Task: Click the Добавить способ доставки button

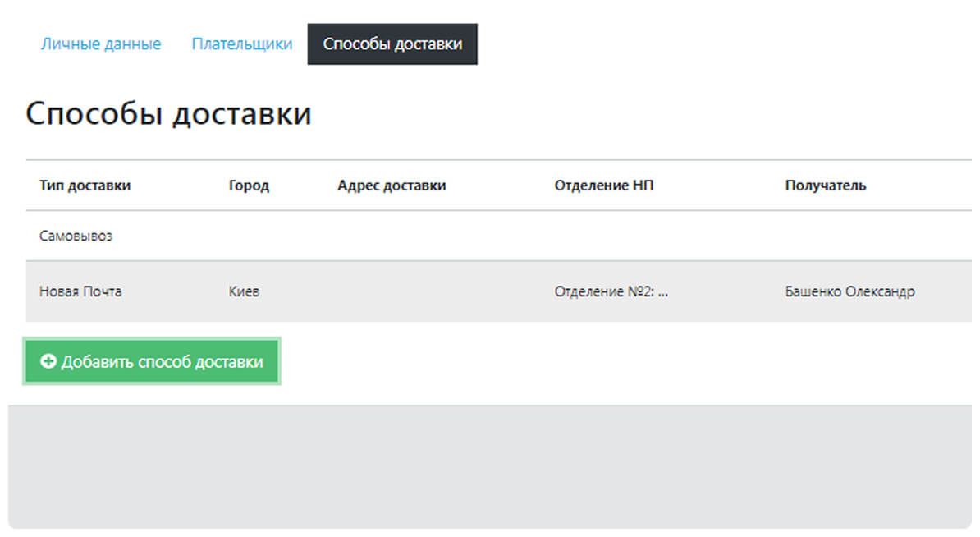Action: pos(151,361)
